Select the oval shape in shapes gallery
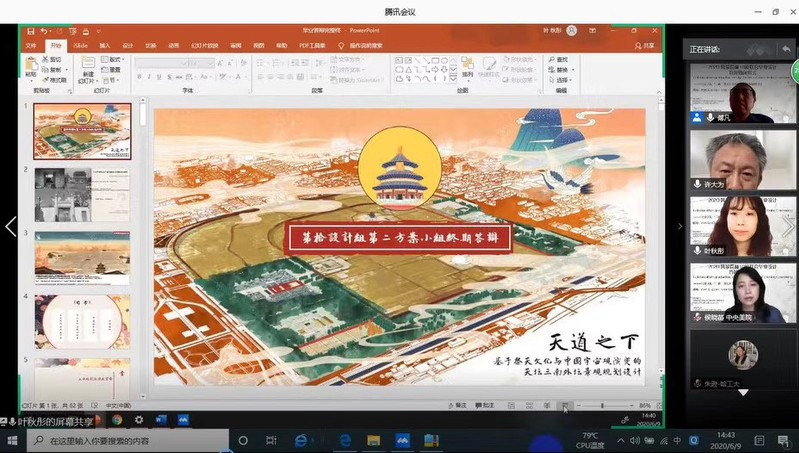The image size is (799, 453). click(x=444, y=61)
